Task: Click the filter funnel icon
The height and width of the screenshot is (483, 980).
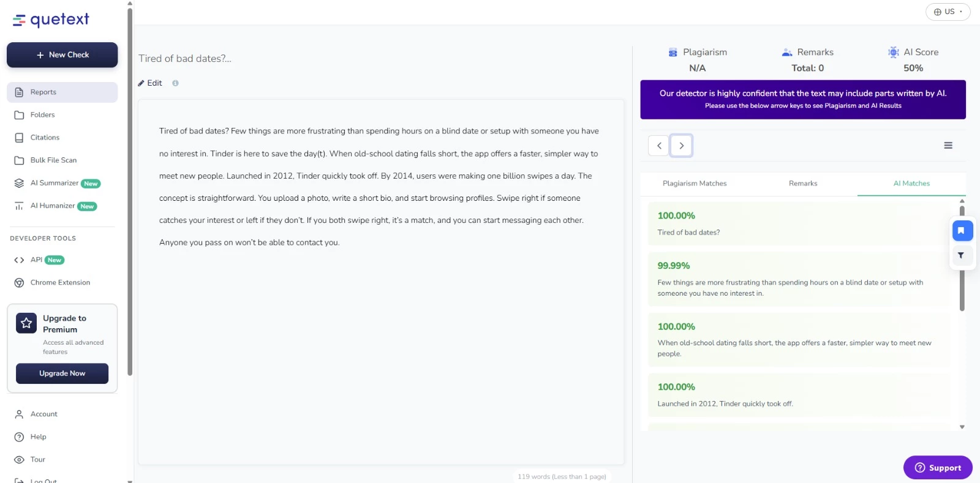Action: 961,255
